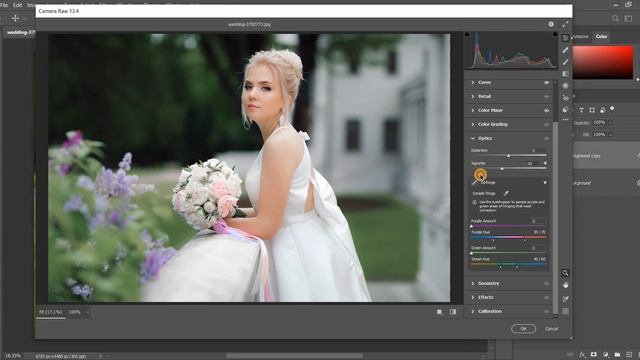Open more image settings three-dots menu
Image resolution: width=640 pixels, height=360 pixels.
(565, 120)
